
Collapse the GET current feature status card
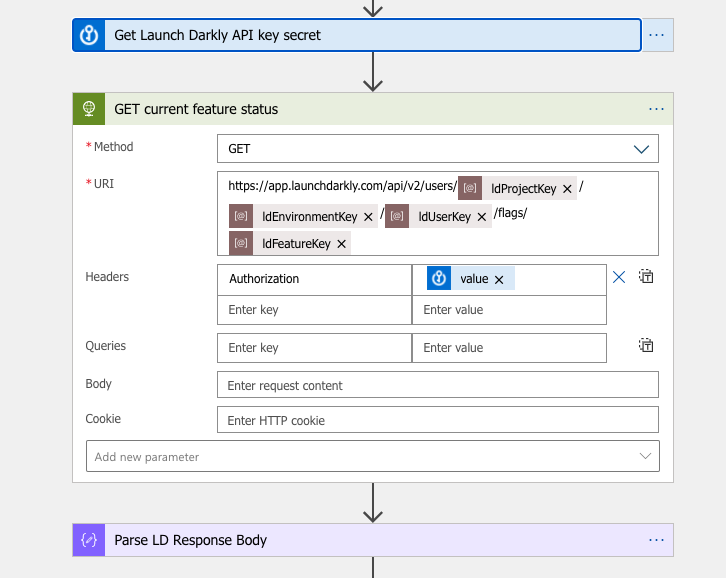click(373, 109)
